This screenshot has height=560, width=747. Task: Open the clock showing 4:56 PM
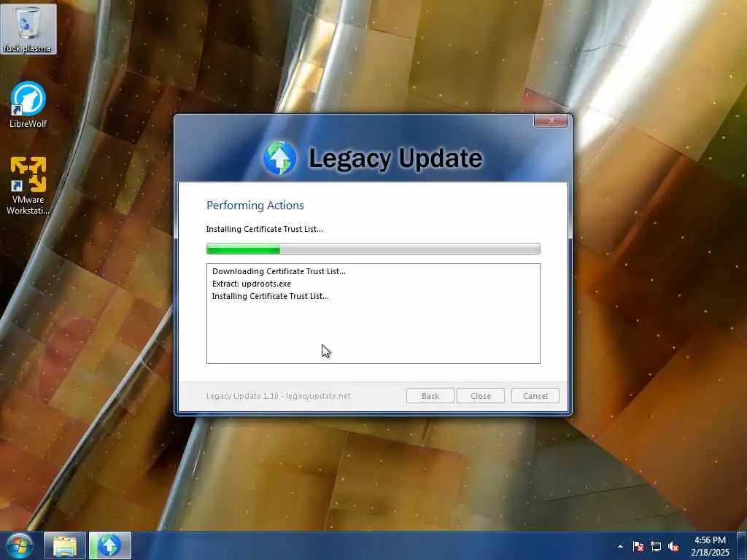(710, 546)
